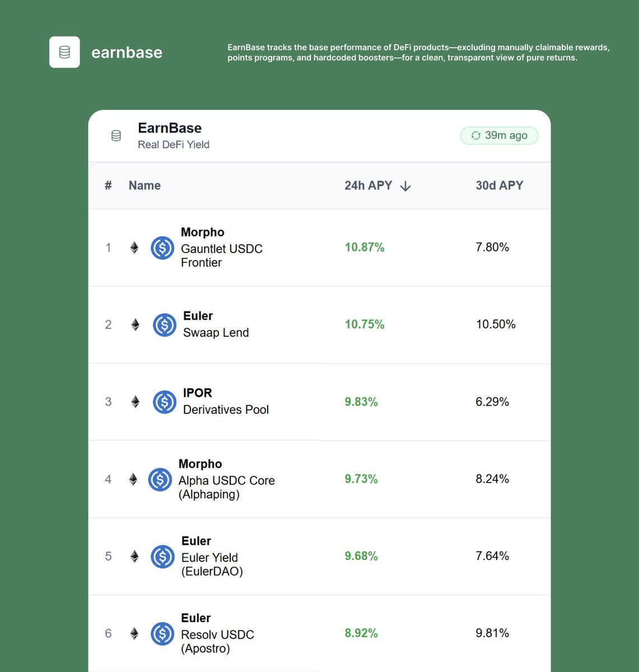Click the earnbase brand name text
639x672 pixels.
pyautogui.click(x=127, y=52)
